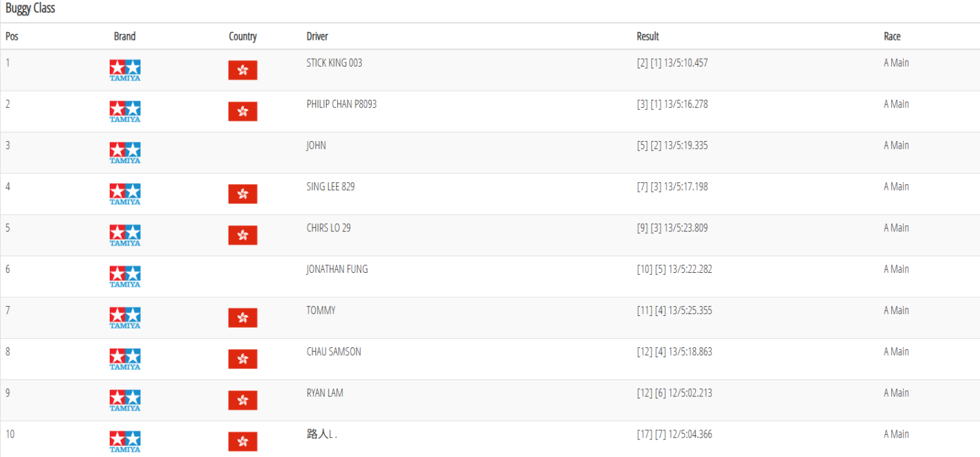Click the Country column header
Screen dimensions: 980x457
tap(242, 37)
